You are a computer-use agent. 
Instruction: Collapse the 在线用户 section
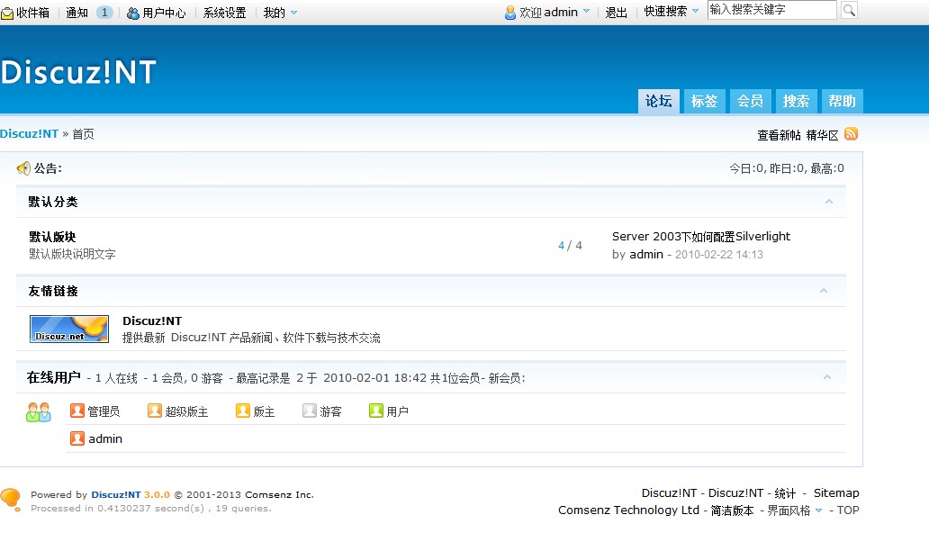[827, 377]
